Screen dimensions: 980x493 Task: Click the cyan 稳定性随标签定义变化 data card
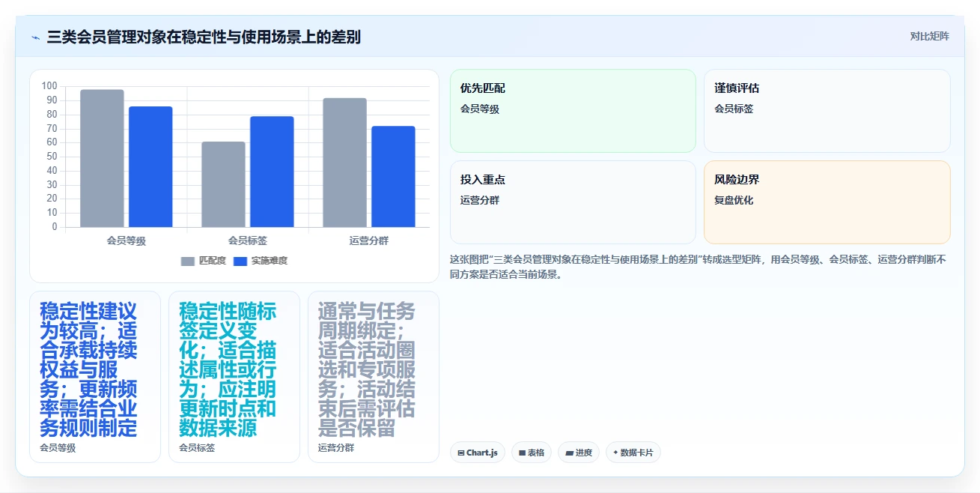click(x=234, y=377)
